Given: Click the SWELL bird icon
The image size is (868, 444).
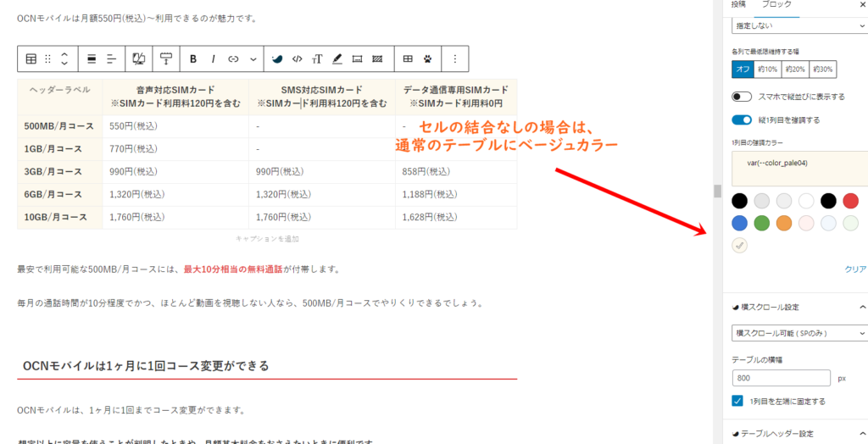Looking at the screenshot, I should click(277, 58).
